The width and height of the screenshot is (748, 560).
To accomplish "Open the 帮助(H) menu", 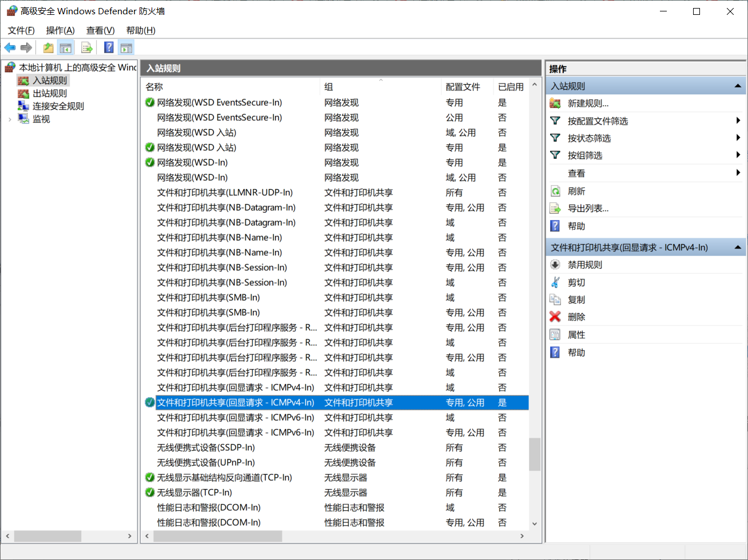I will pyautogui.click(x=141, y=30).
